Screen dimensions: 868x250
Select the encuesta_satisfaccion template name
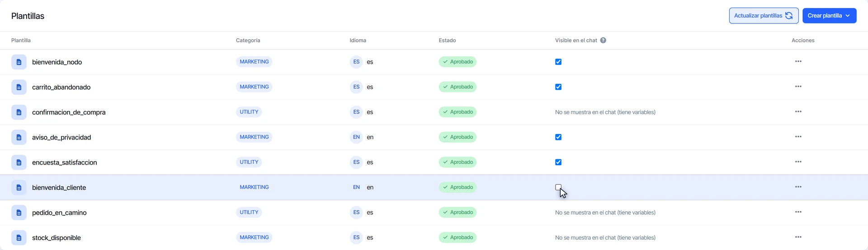coord(64,162)
